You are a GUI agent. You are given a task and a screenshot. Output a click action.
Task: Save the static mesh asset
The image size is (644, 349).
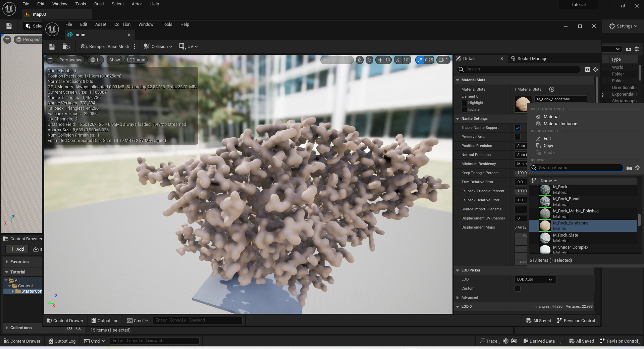(51, 47)
